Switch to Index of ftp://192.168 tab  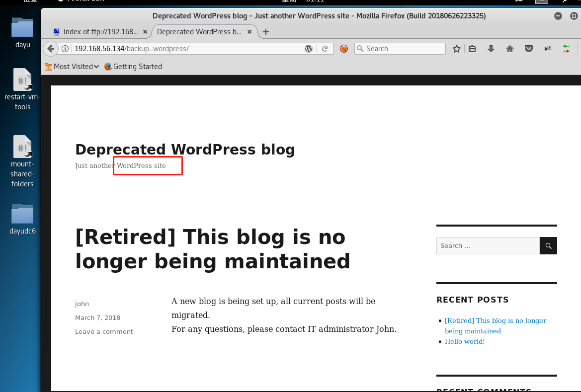[100, 32]
